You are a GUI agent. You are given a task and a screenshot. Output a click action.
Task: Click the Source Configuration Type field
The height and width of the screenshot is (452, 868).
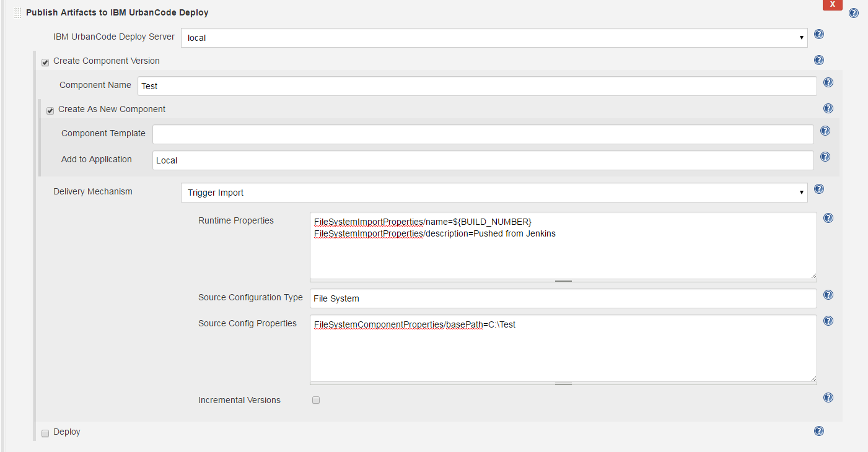(x=563, y=298)
